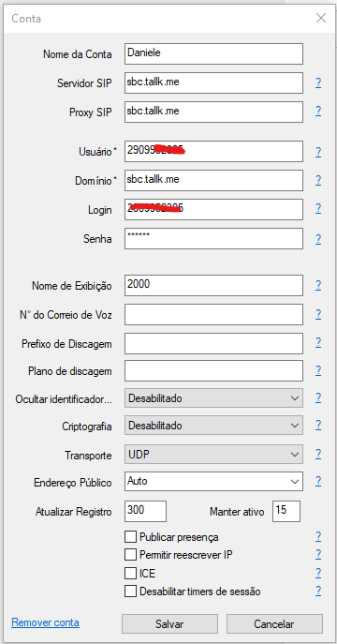
Task: Open help for Transporte option
Action: 318,455
